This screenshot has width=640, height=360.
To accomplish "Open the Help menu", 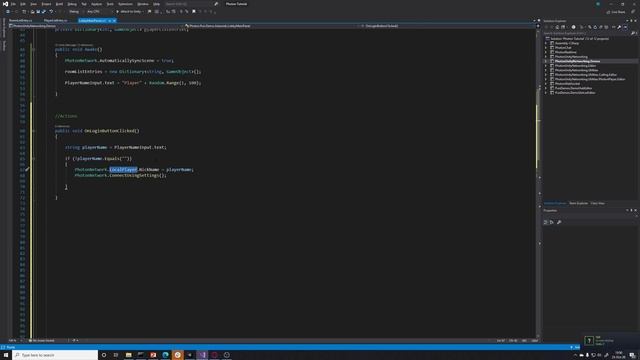I will tap(156, 4).
